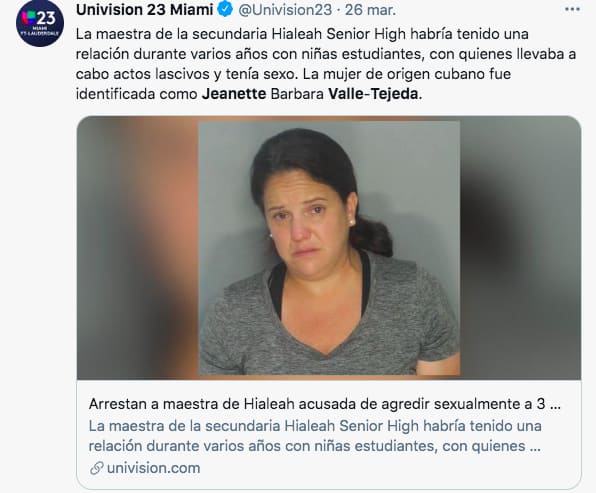Click the bold name Jeanette in tweet

pyautogui.click(x=234, y=94)
